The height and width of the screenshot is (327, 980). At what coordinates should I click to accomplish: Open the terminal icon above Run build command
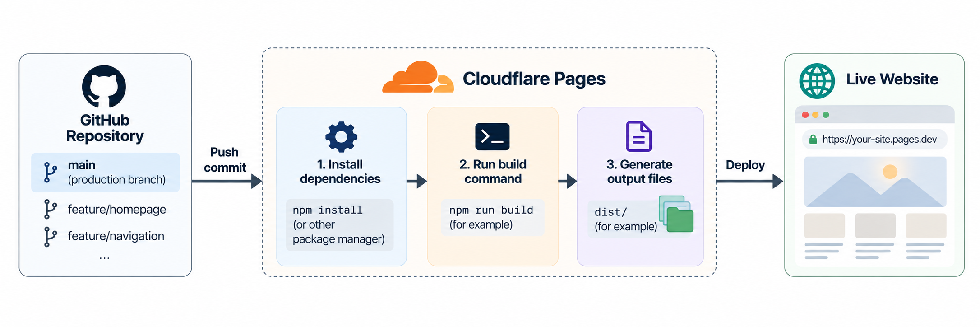(x=492, y=136)
